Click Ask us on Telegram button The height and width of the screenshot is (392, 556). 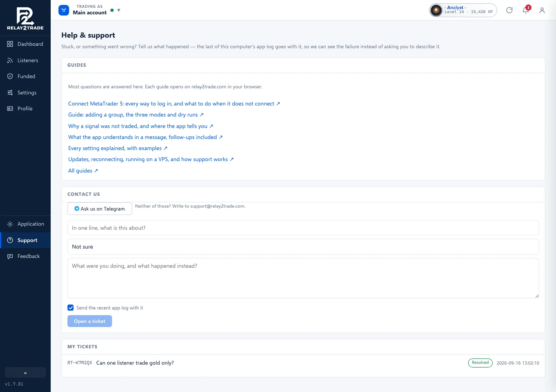(99, 209)
